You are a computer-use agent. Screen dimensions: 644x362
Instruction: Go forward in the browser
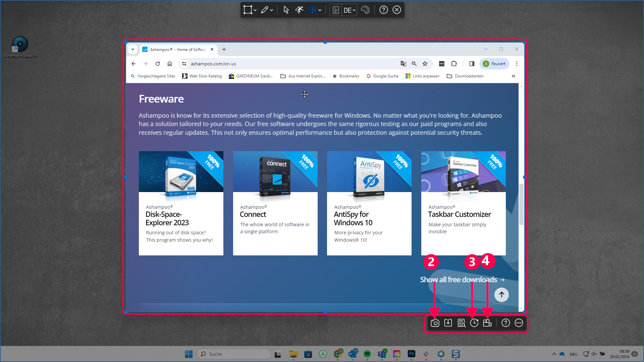pos(146,64)
